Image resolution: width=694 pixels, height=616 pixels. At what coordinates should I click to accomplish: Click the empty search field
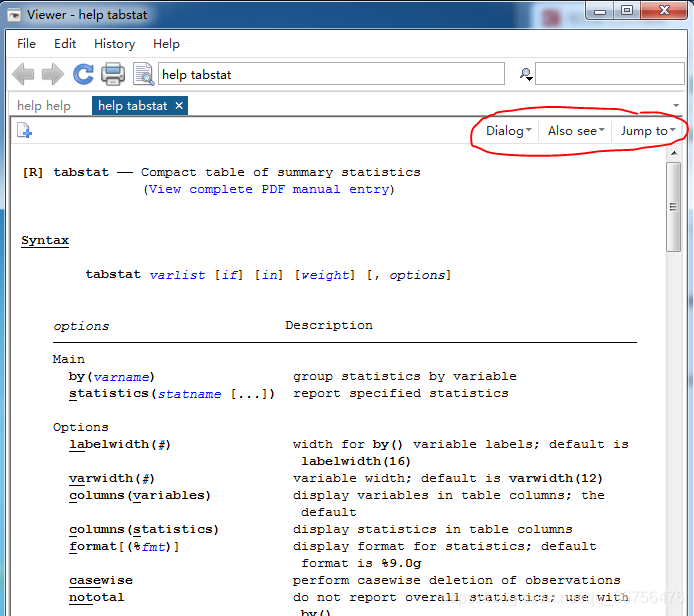[609, 74]
